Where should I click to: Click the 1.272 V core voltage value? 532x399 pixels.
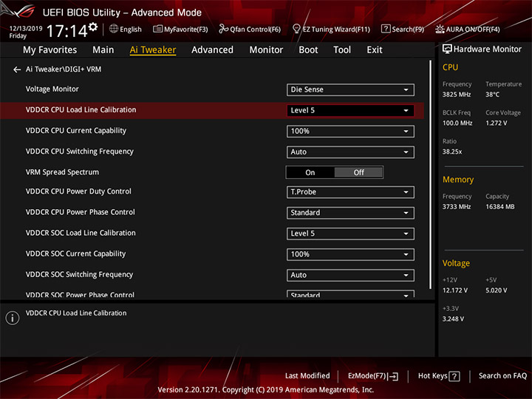(x=496, y=123)
